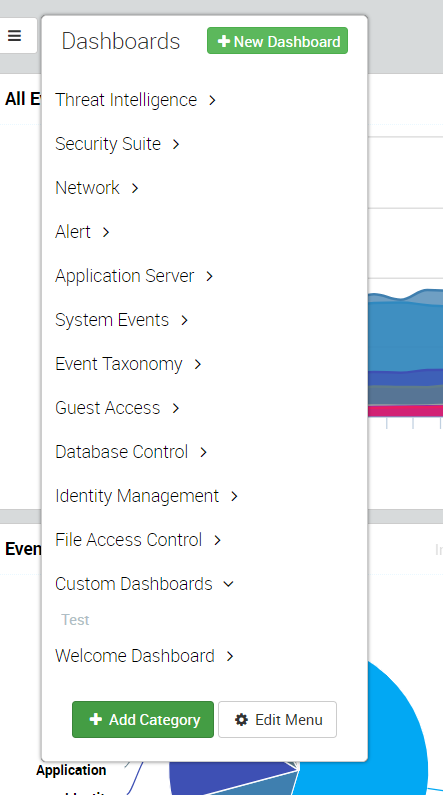Open the Application Server category
Screen dimensions: 443x795
[125, 276]
